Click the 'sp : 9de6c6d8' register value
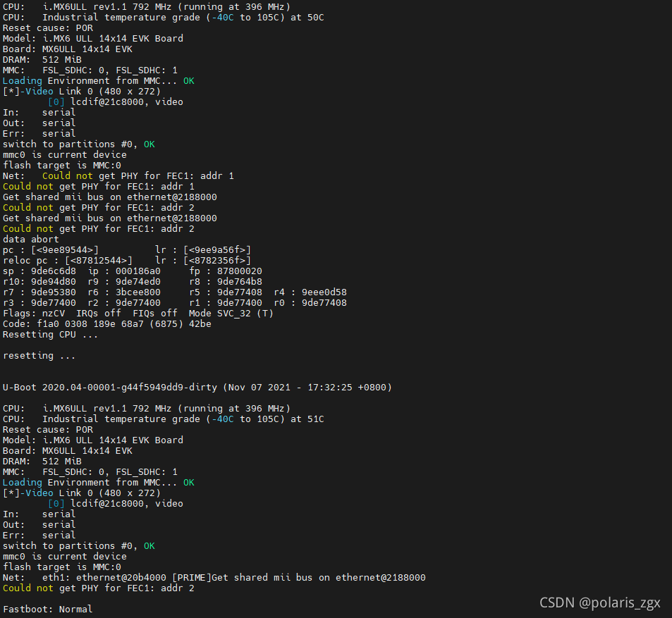 pyautogui.click(x=39, y=271)
